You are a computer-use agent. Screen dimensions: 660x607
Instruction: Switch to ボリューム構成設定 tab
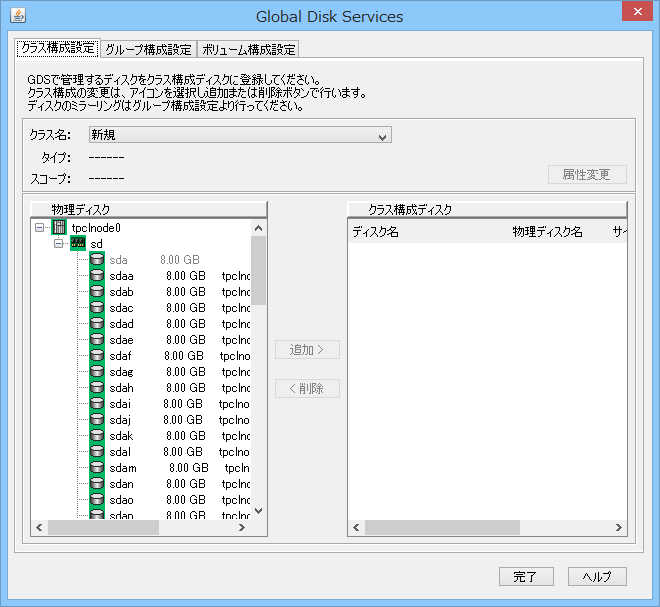[x=248, y=49]
